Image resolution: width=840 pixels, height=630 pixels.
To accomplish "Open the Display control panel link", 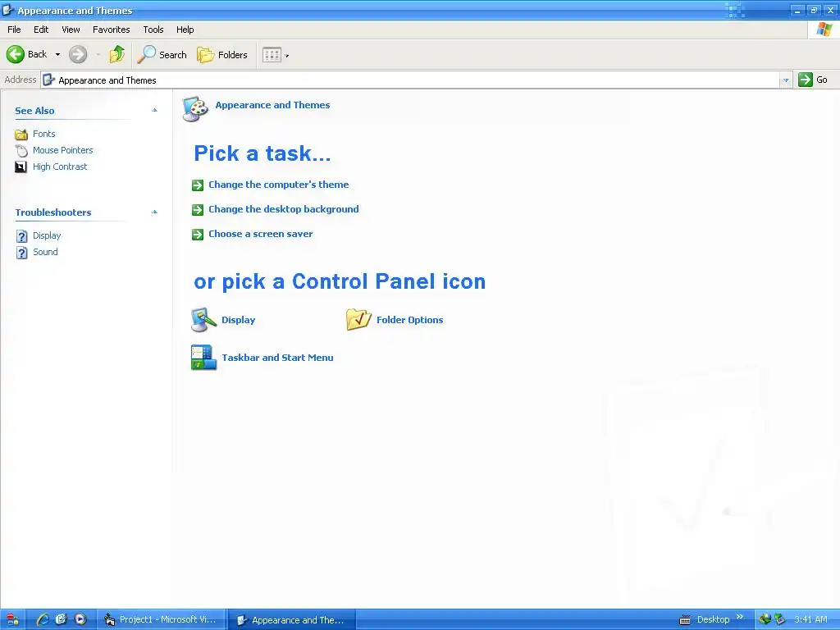I will pos(239,320).
